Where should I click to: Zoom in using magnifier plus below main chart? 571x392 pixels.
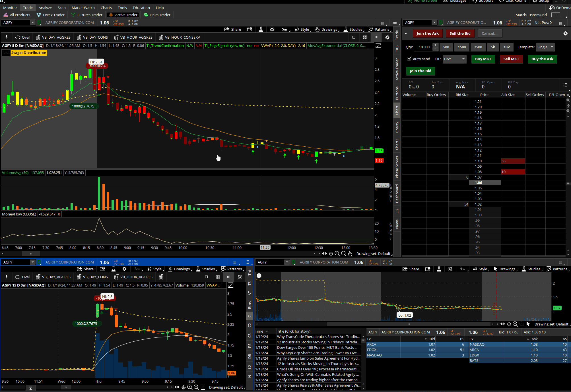[x=337, y=254]
